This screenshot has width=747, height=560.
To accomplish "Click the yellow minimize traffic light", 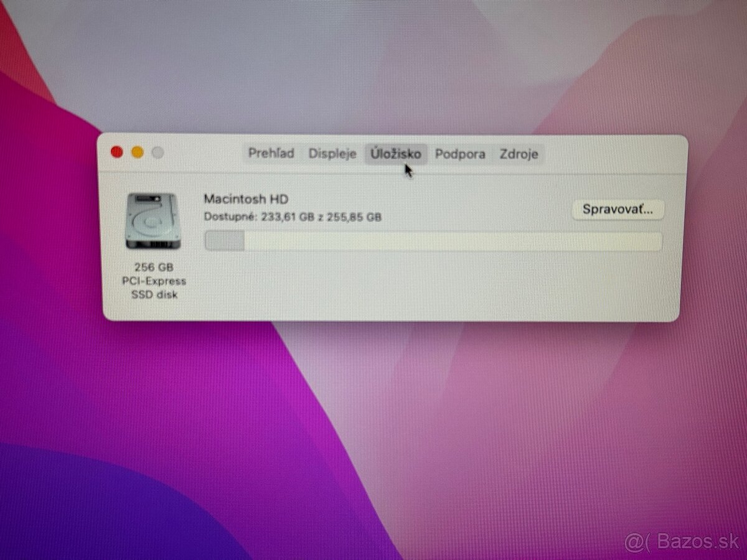I will 138,151.
